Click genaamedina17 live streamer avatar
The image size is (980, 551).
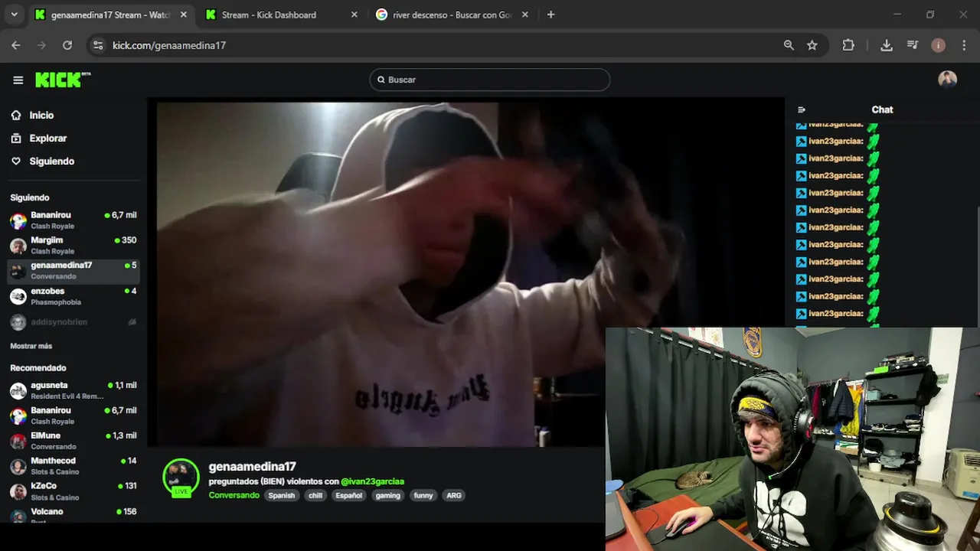pyautogui.click(x=181, y=478)
